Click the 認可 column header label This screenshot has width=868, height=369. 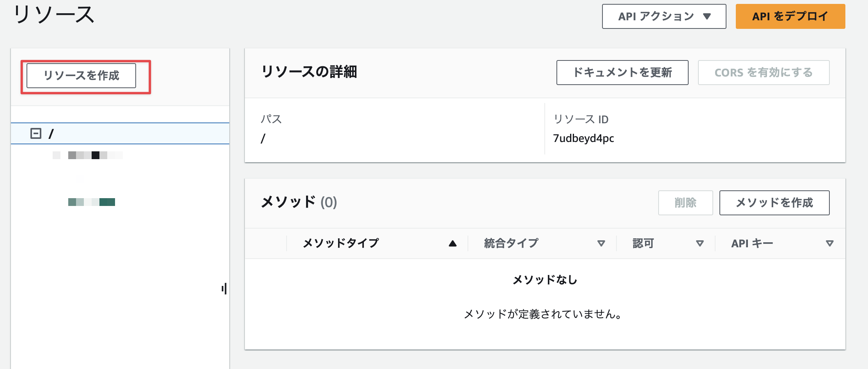point(643,243)
